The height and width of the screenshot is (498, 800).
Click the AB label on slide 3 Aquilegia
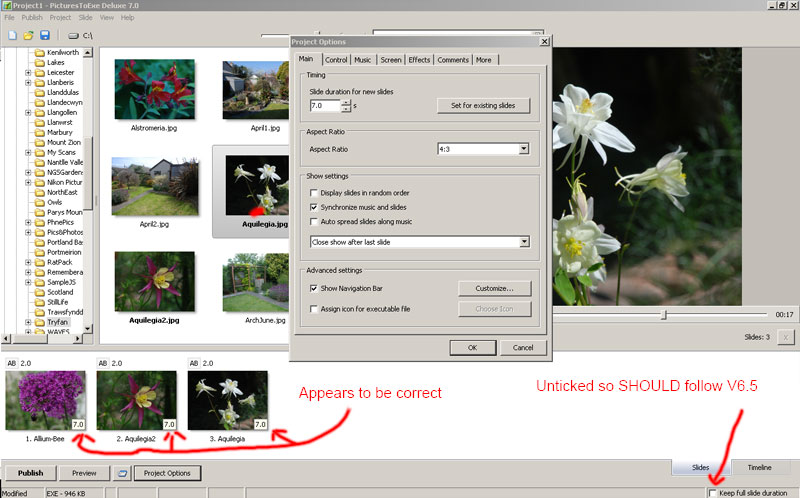194,363
